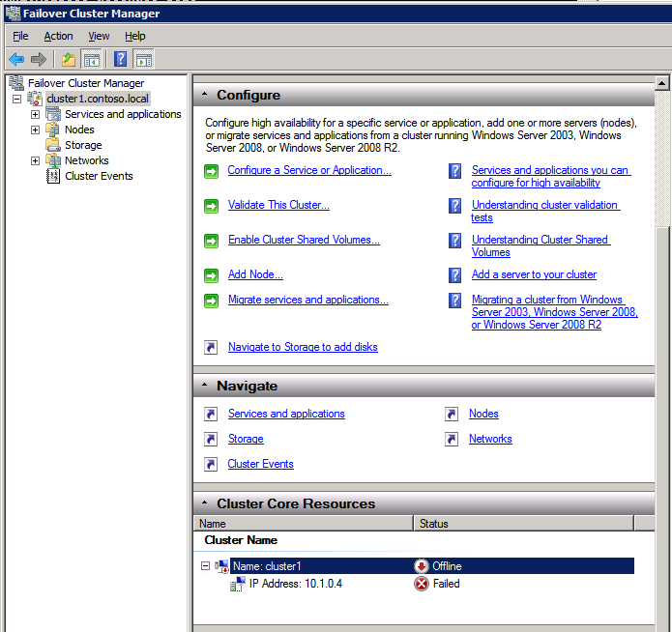Select Cluster Events in the tree
The width and height of the screenshot is (672, 632).
99,176
